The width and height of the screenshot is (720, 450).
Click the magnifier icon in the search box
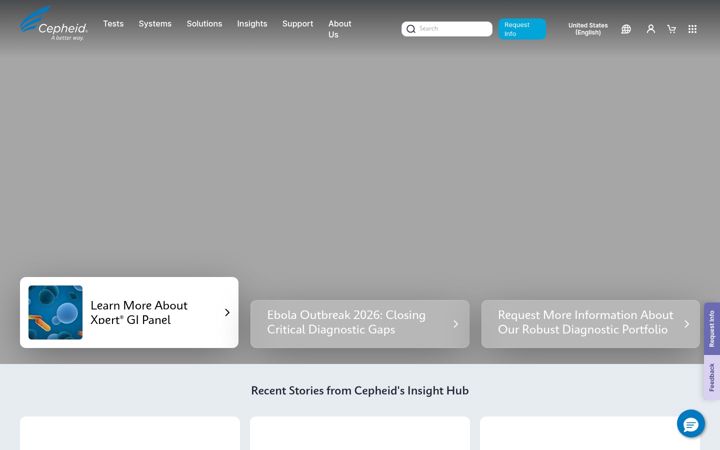[411, 29]
